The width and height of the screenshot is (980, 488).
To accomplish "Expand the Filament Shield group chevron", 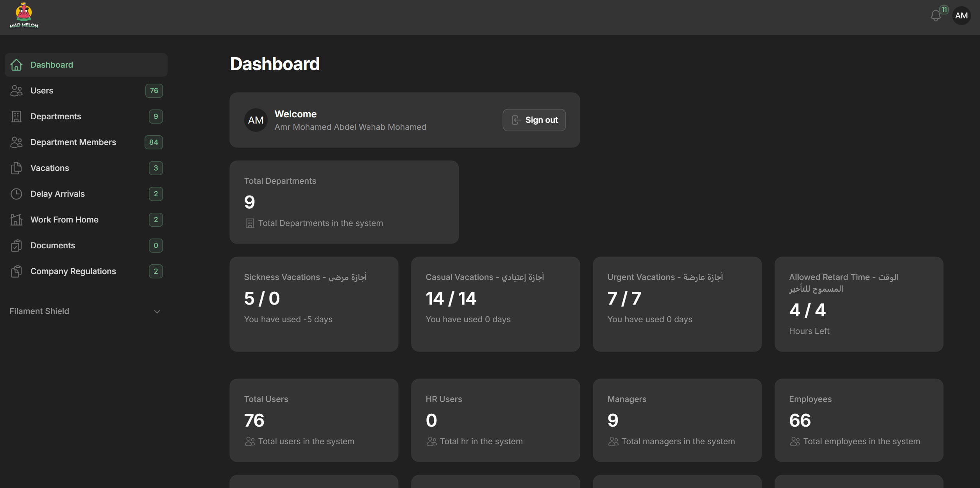I will tap(157, 312).
